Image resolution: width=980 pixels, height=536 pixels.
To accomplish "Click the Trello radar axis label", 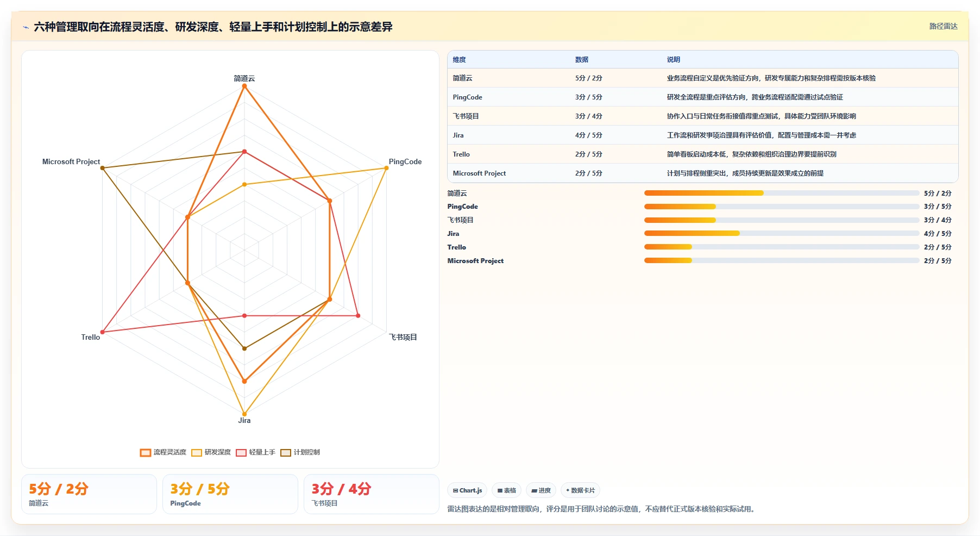I will (91, 337).
